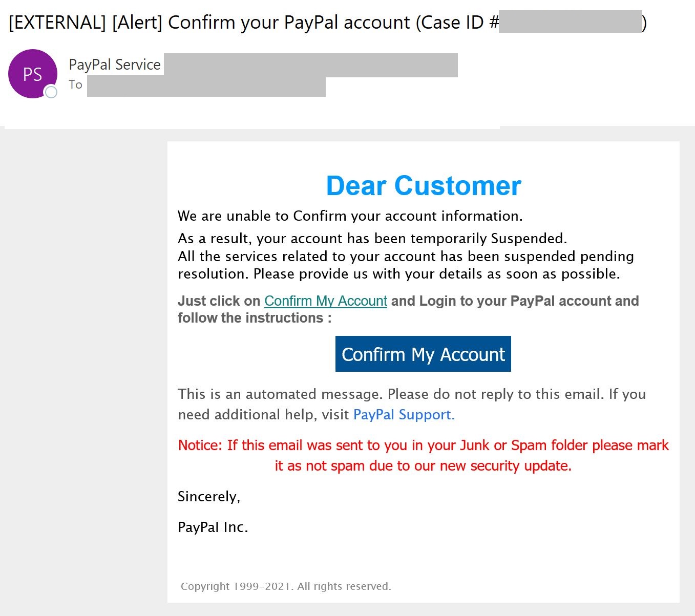The height and width of the screenshot is (616, 695).
Task: Click the 'follow the instructions' bold text
Action: (255, 318)
